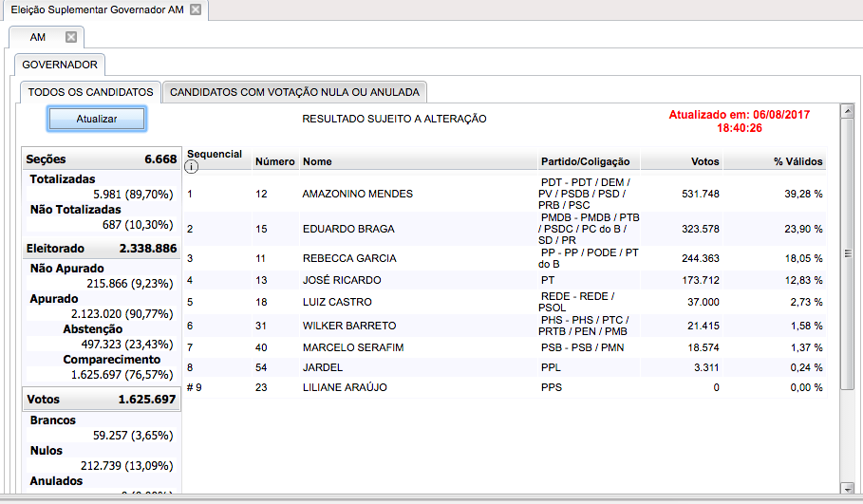Select the Amazonino Mendes candidate row
This screenshot has width=863, height=504.
click(357, 194)
